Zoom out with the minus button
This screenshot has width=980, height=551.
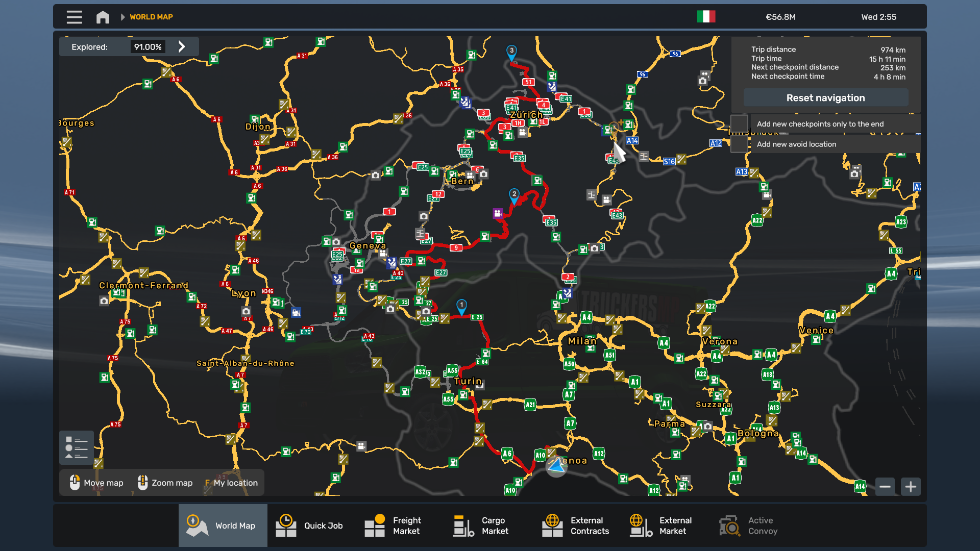[x=885, y=487]
